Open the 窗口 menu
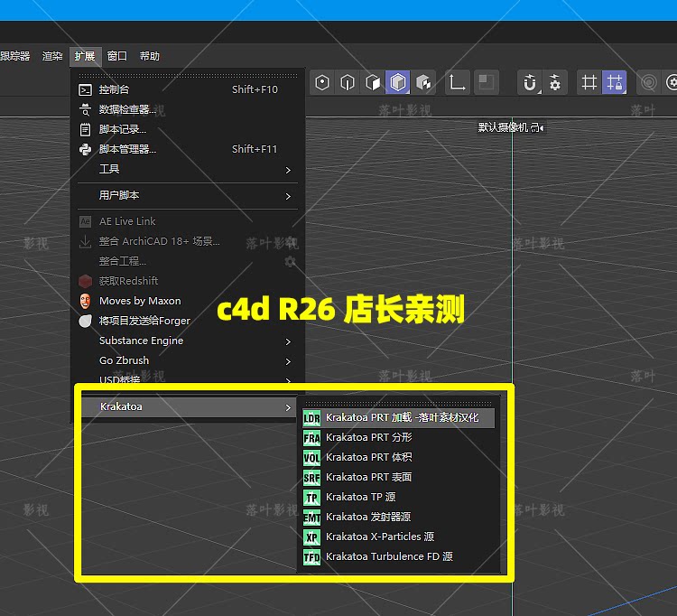The image size is (677, 616). pos(117,56)
